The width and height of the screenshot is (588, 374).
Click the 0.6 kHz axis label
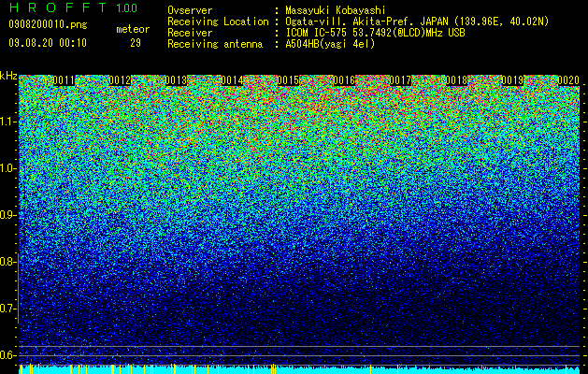point(7,354)
